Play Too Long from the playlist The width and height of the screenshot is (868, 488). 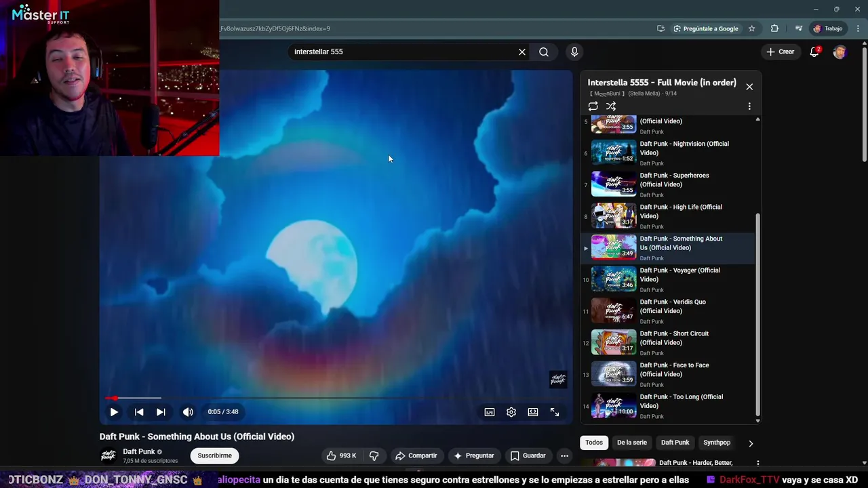[x=668, y=406]
